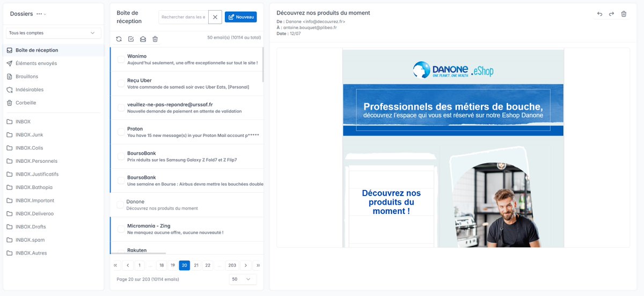Select Indésirables in sidebar
644x296 pixels.
point(54,90)
